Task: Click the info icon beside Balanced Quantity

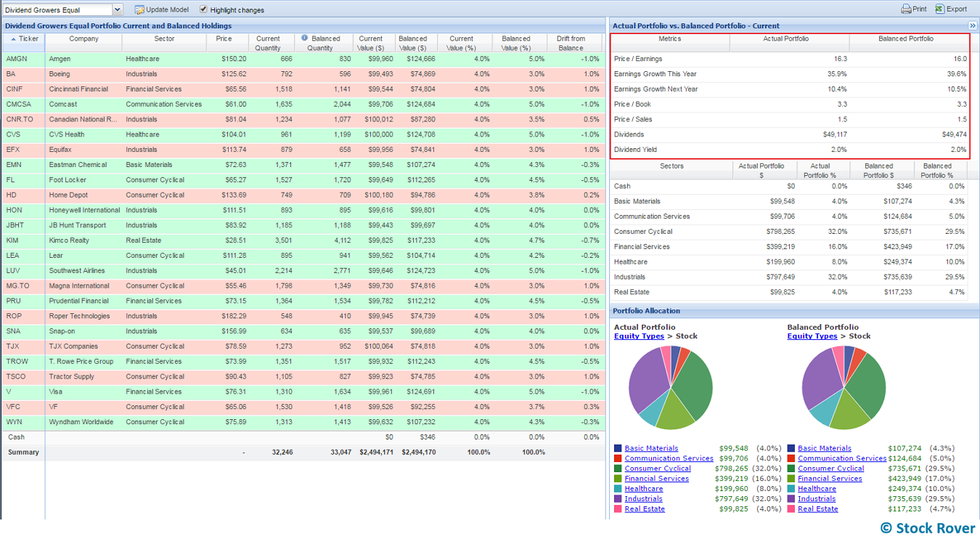Action: [305, 38]
